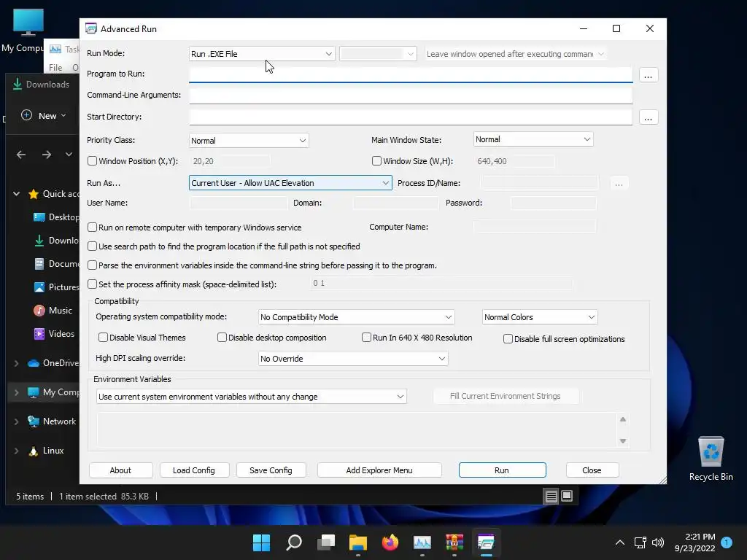
Task: Check Parse the environment variables option
Action: 93,265
